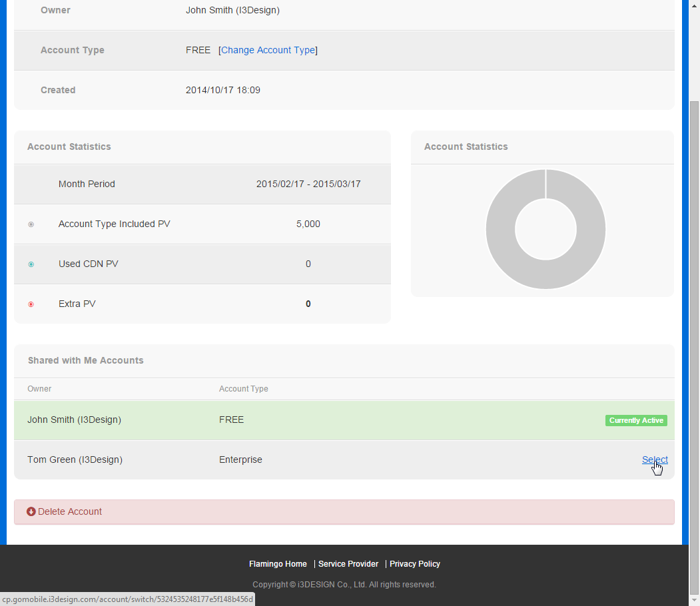
Task: Click the Month Period label
Action: pos(87,184)
